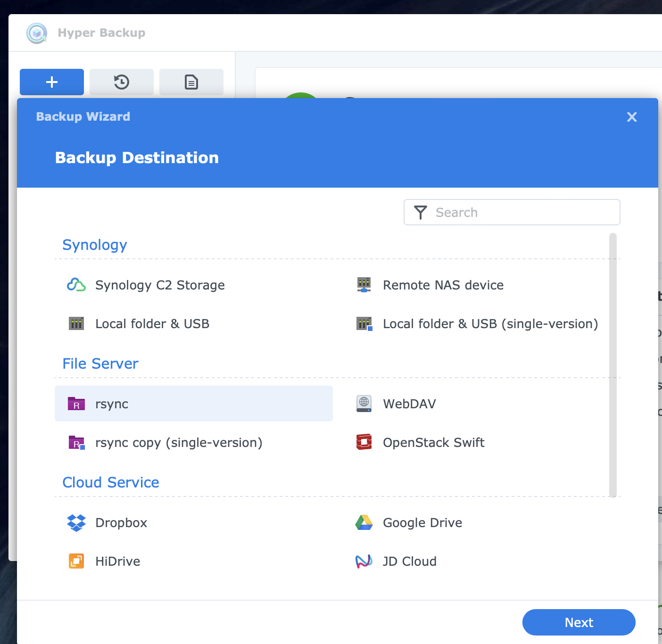Click the JD Cloud icon
This screenshot has width=662, height=644.
(364, 561)
